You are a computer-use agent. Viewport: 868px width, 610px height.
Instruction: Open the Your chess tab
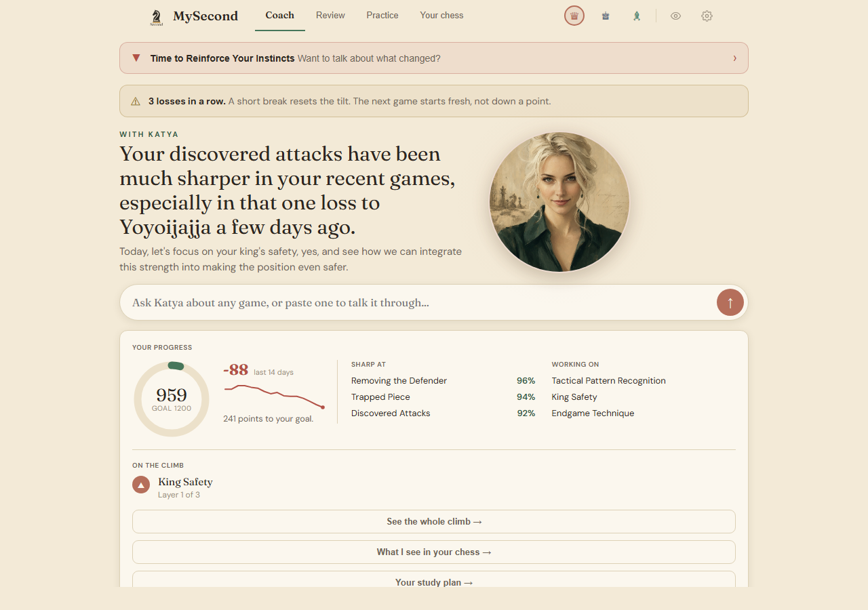click(441, 16)
